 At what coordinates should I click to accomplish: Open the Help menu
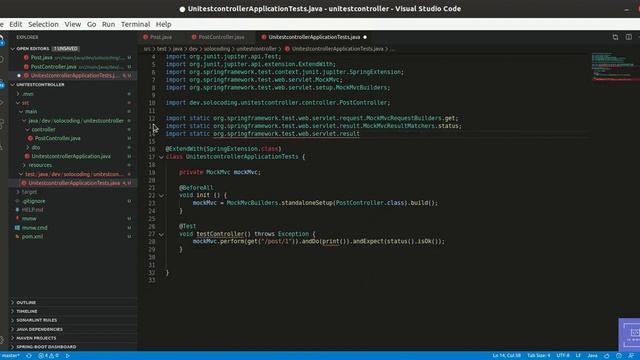click(163, 24)
